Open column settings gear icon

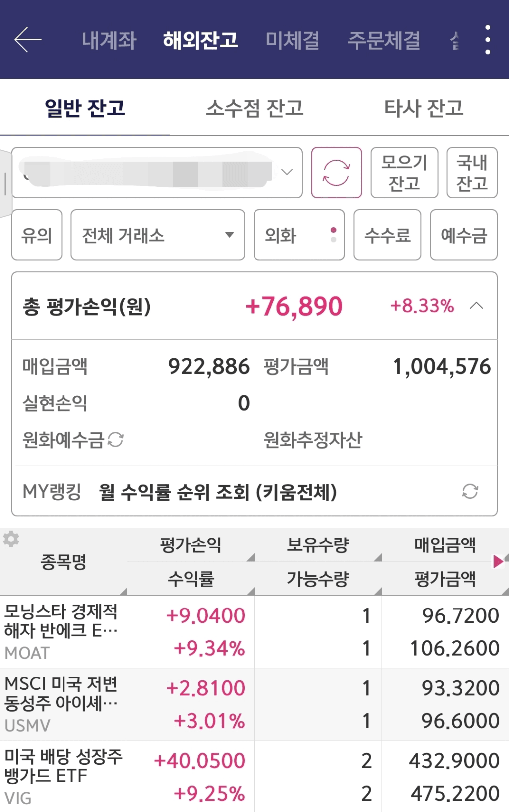point(11,539)
